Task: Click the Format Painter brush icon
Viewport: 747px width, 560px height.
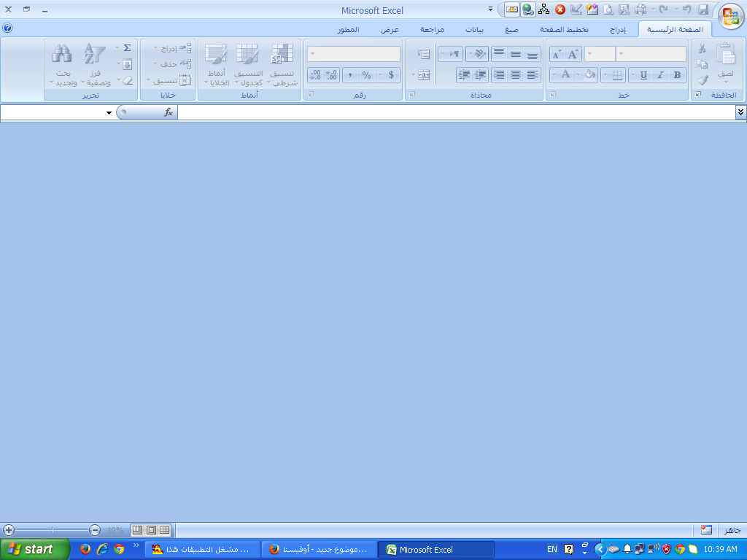Action: coord(703,80)
